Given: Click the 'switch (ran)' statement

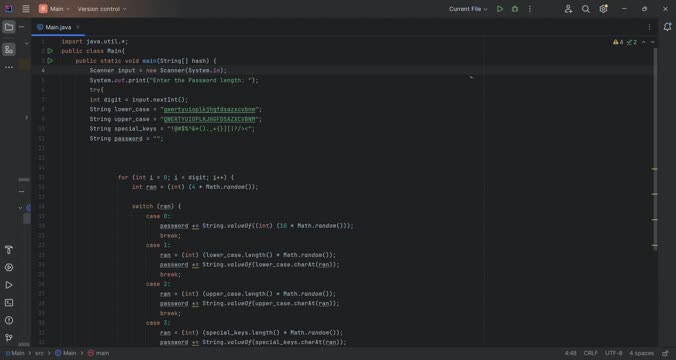Looking at the screenshot, I should click(x=156, y=207).
